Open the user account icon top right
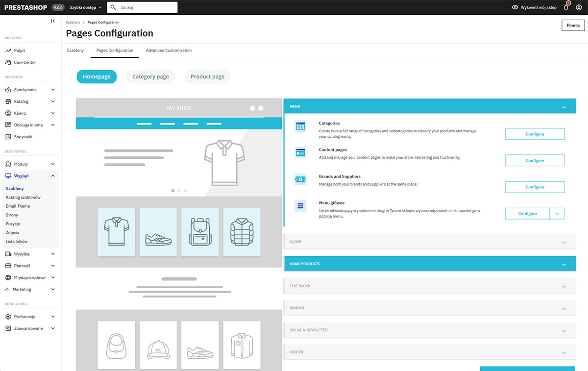Viewport: 588px width, 371px height. point(580,7)
